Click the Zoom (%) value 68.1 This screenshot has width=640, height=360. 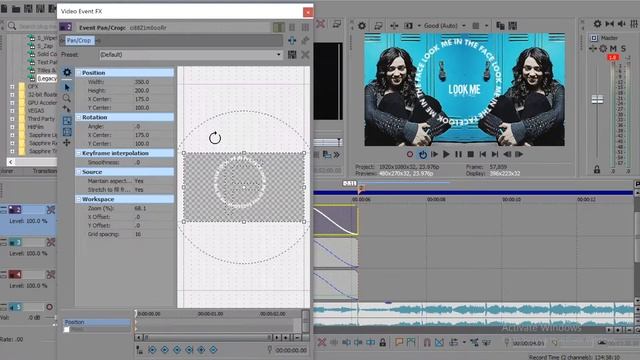[140, 208]
